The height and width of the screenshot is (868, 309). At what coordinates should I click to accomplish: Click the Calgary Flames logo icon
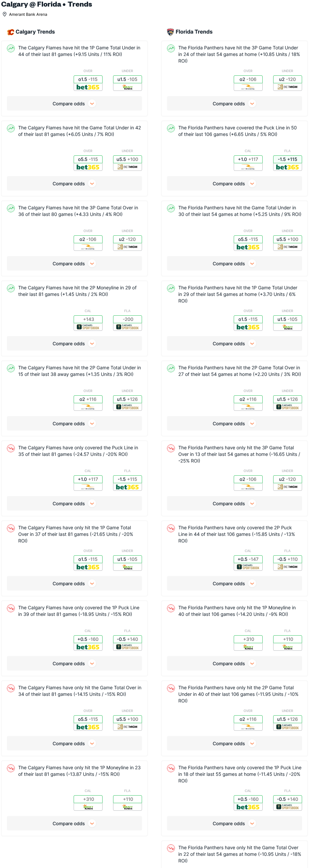[x=11, y=32]
